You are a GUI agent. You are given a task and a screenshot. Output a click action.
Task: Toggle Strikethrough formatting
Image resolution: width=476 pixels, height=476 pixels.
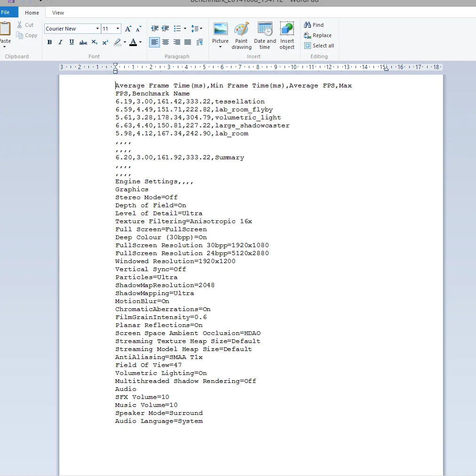[83, 42]
